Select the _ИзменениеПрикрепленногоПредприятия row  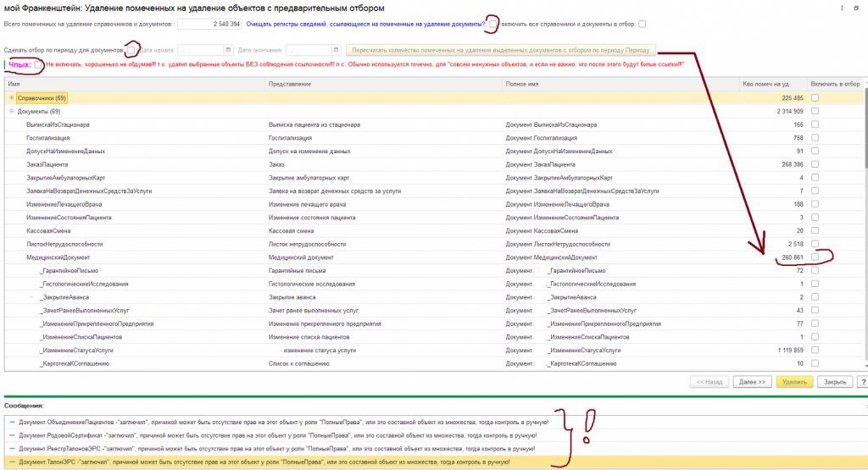pyautogui.click(x=434, y=323)
